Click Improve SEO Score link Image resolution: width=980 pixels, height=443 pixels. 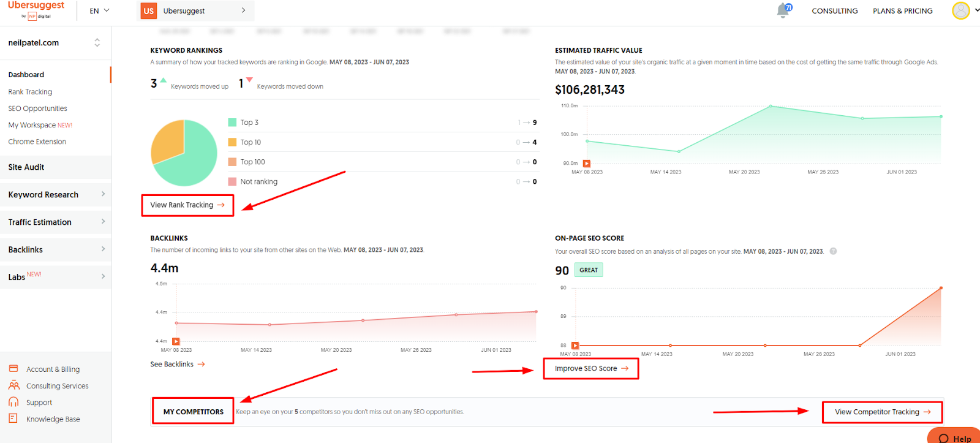point(592,369)
